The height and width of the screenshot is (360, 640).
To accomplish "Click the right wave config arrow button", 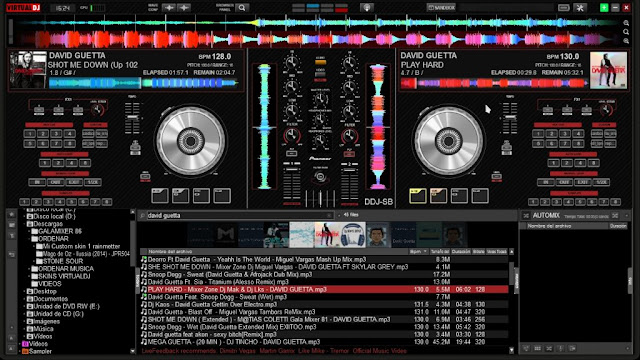I will coord(184,8).
